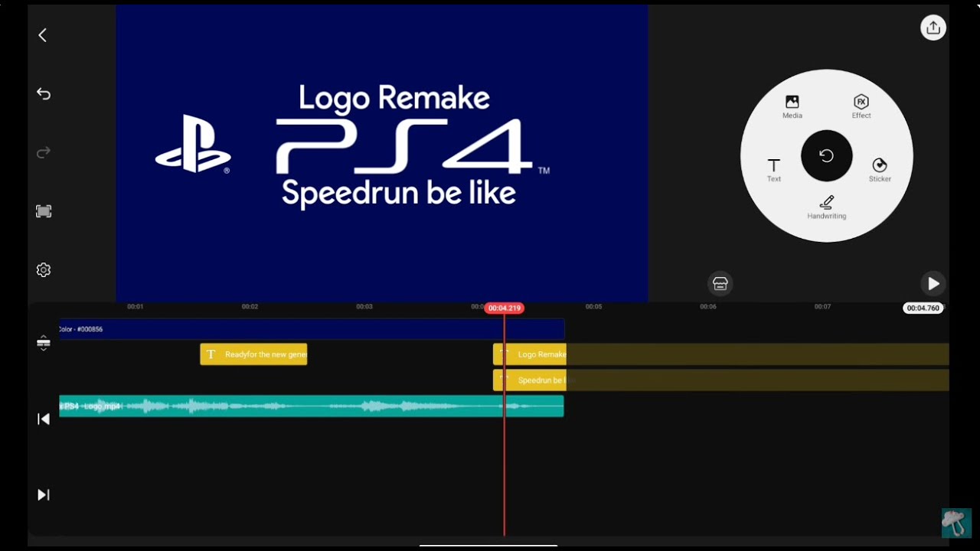Jump to the previous clip start

[44, 419]
